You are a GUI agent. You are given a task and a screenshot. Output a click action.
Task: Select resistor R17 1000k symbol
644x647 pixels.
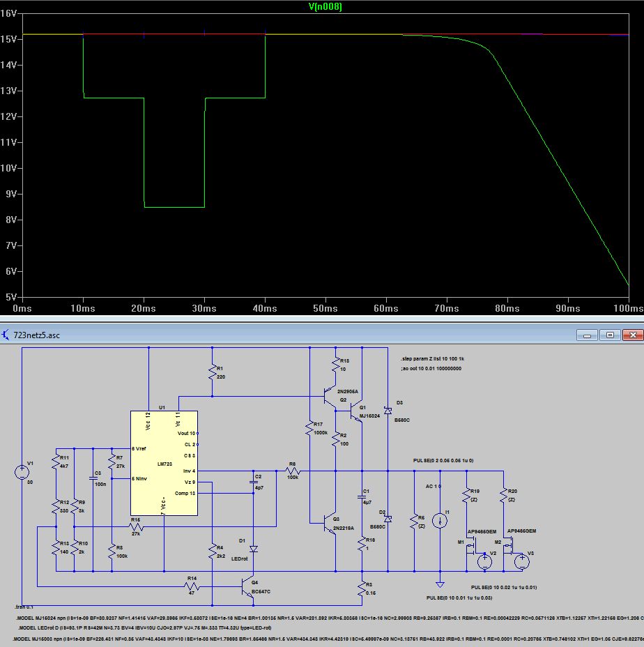tap(309, 428)
